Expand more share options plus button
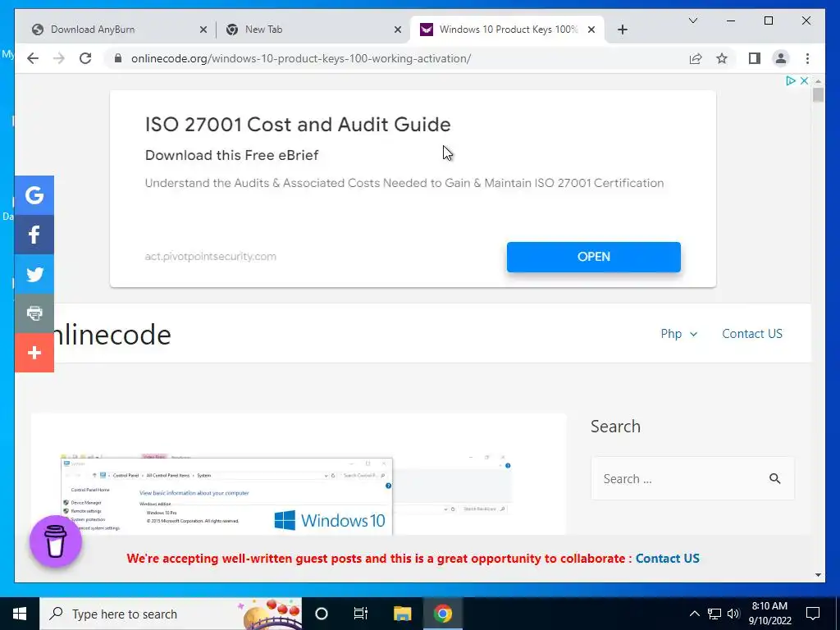The image size is (840, 630). (34, 353)
